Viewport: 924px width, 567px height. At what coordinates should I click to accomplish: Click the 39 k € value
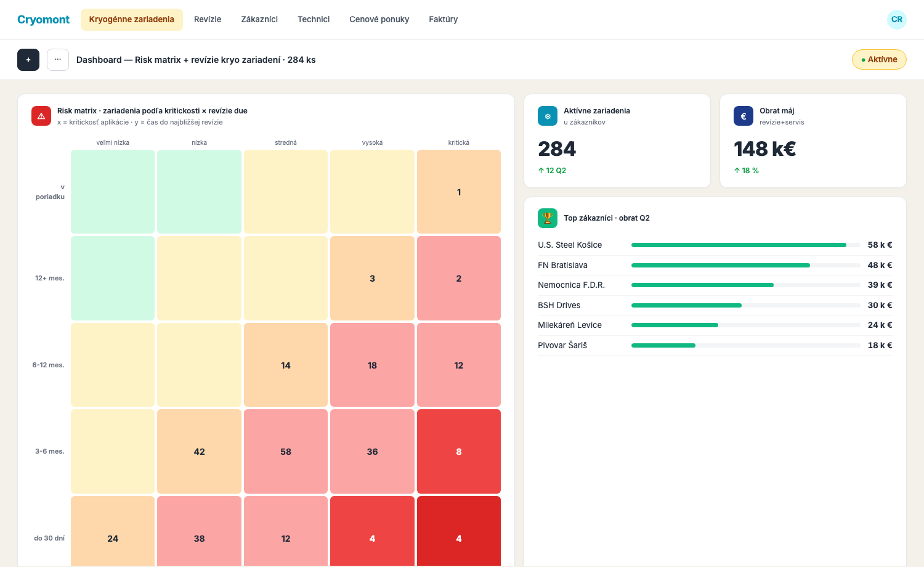(x=880, y=285)
